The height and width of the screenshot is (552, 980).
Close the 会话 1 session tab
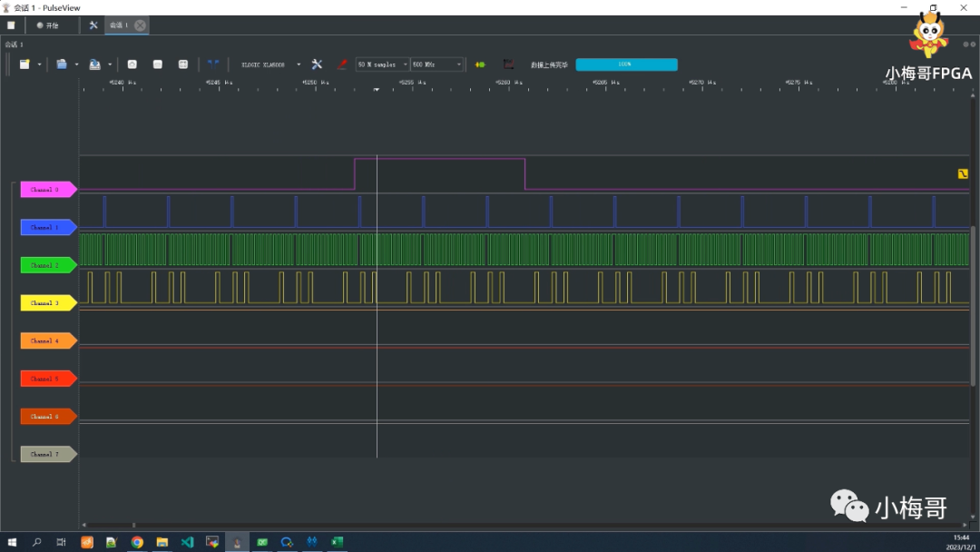[x=140, y=25]
